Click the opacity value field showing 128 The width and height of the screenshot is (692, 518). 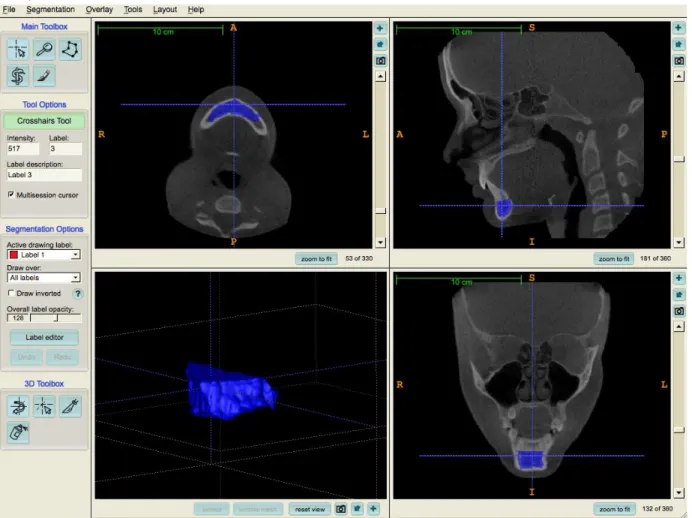click(x=18, y=318)
